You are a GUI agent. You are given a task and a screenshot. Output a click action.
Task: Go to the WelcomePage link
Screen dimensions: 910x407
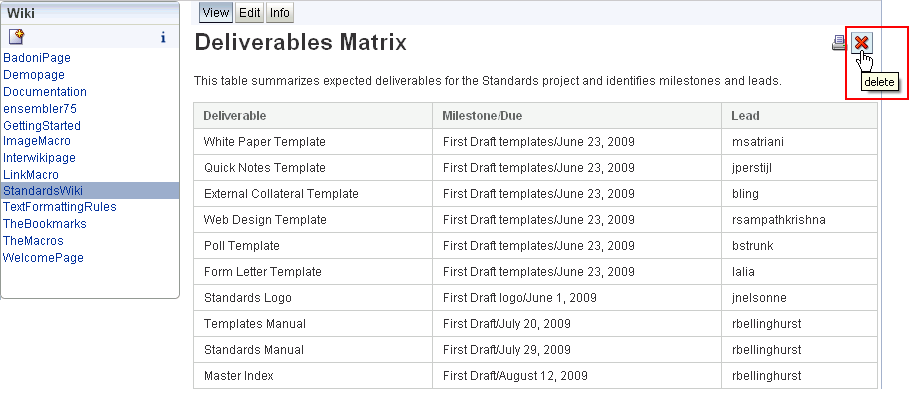tap(44, 257)
